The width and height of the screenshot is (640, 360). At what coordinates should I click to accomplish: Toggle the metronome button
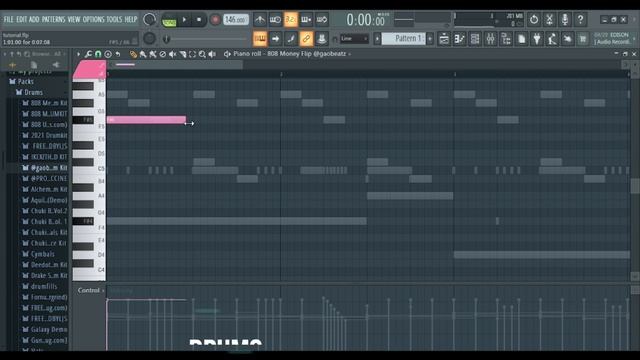tap(260, 20)
